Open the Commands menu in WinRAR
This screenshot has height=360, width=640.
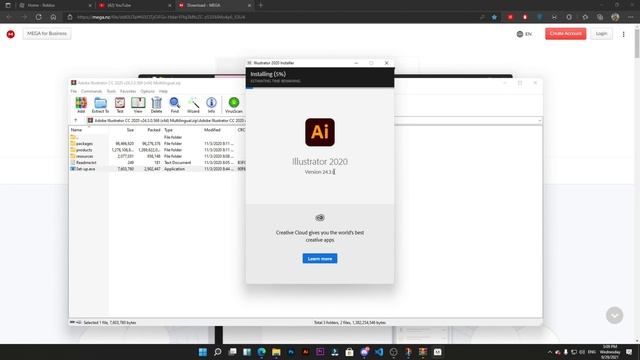(x=91, y=91)
